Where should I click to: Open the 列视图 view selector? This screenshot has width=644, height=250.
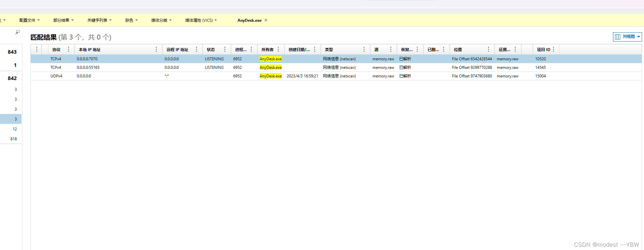click(x=627, y=37)
